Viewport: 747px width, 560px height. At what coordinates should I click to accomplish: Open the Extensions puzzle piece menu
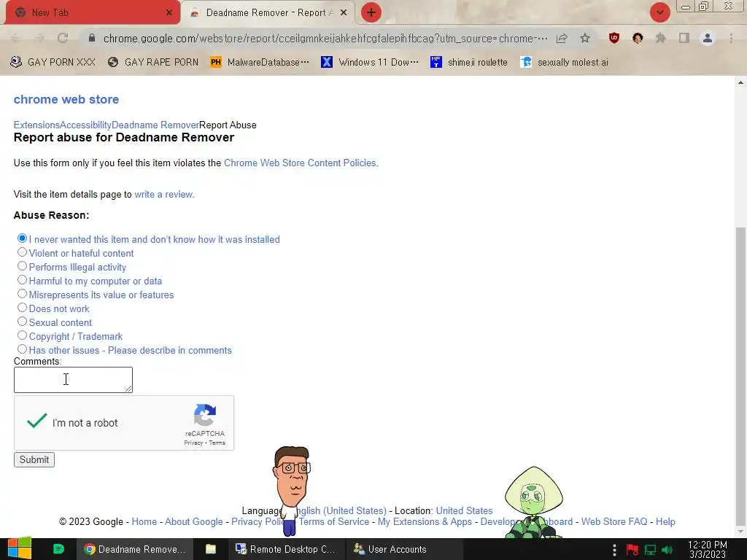point(661,38)
